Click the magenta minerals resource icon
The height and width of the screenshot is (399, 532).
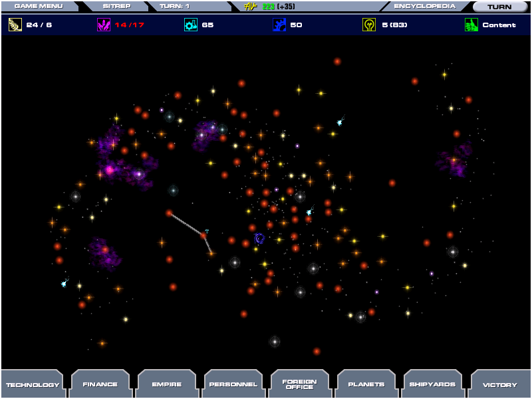pyautogui.click(x=104, y=25)
